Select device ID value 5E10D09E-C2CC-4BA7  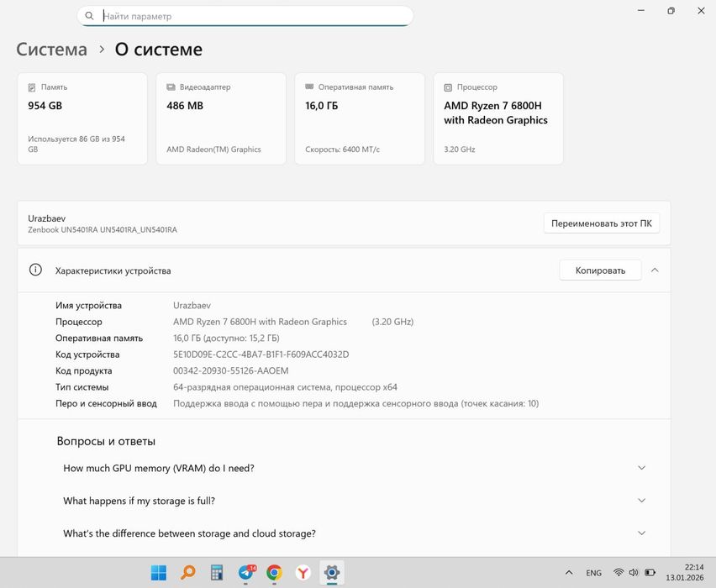tap(261, 354)
